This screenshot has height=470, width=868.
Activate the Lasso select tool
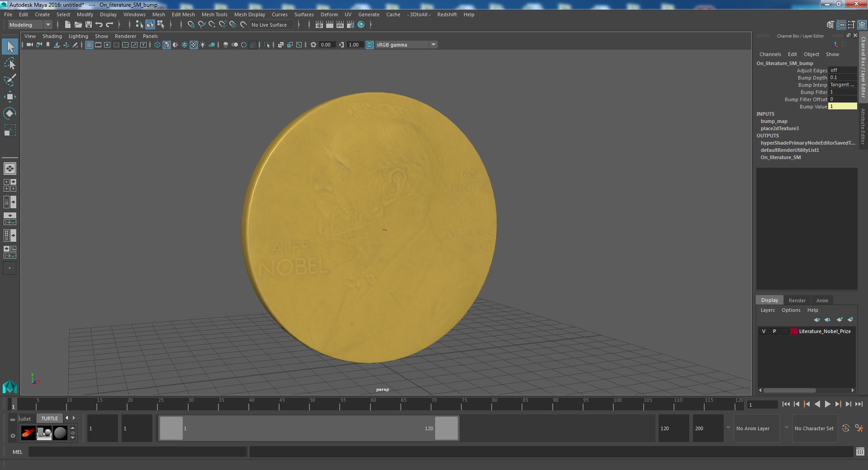pos(10,64)
